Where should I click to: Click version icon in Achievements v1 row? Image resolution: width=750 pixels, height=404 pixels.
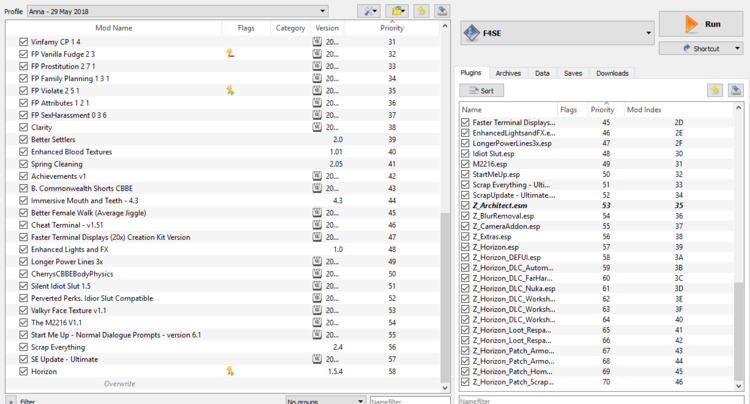pyautogui.click(x=317, y=176)
